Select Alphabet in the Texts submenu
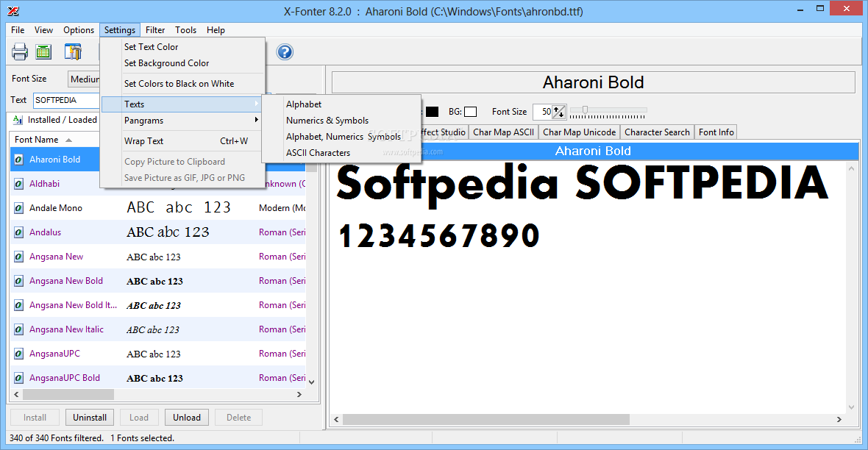 [x=341, y=104]
